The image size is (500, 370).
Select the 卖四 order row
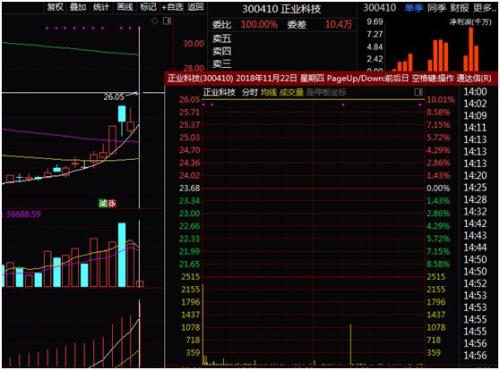pyautogui.click(x=282, y=51)
